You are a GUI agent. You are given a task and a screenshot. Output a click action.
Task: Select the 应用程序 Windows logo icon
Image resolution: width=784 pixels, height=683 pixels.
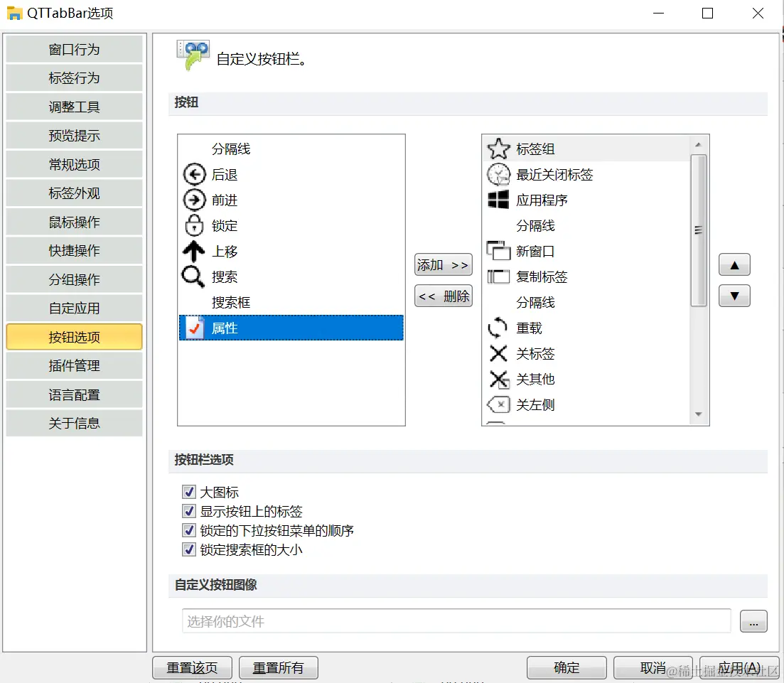(x=498, y=200)
